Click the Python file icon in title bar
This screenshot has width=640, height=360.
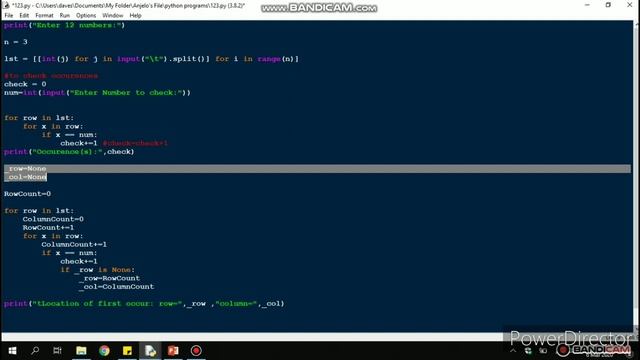(6, 5)
